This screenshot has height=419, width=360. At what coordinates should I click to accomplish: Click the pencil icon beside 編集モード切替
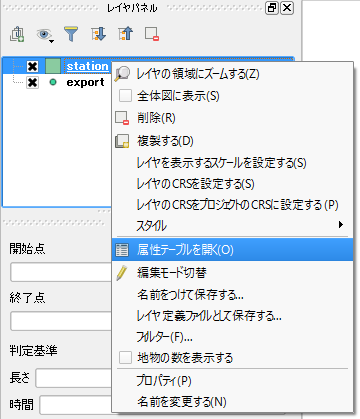pos(122,273)
